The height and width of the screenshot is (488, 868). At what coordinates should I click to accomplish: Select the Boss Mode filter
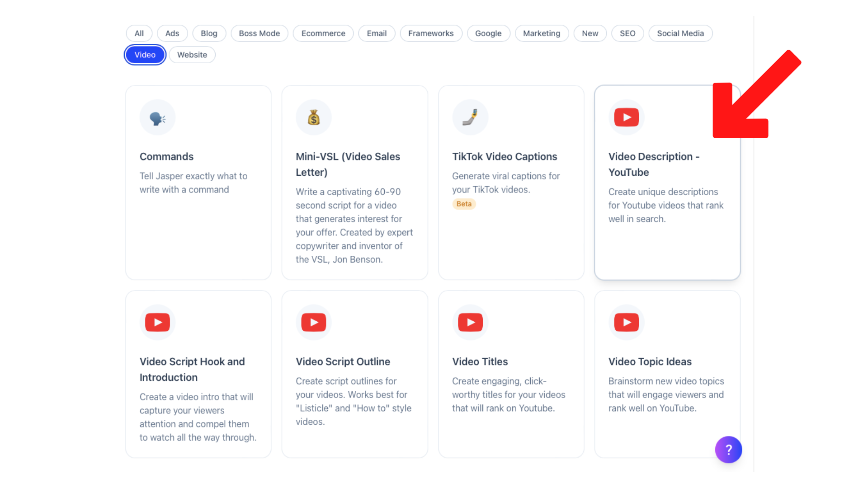point(259,33)
